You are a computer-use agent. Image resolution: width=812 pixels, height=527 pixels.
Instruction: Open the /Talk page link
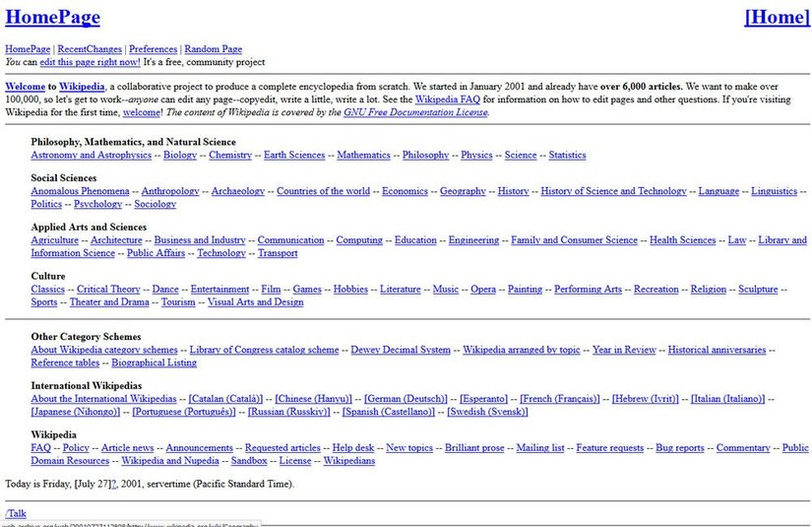16,513
